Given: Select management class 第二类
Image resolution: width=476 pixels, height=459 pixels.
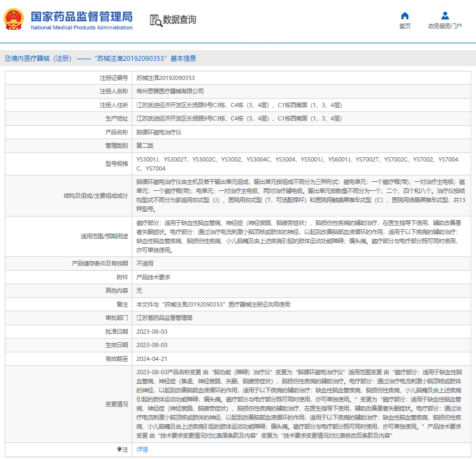Looking at the screenshot, I should [145, 146].
